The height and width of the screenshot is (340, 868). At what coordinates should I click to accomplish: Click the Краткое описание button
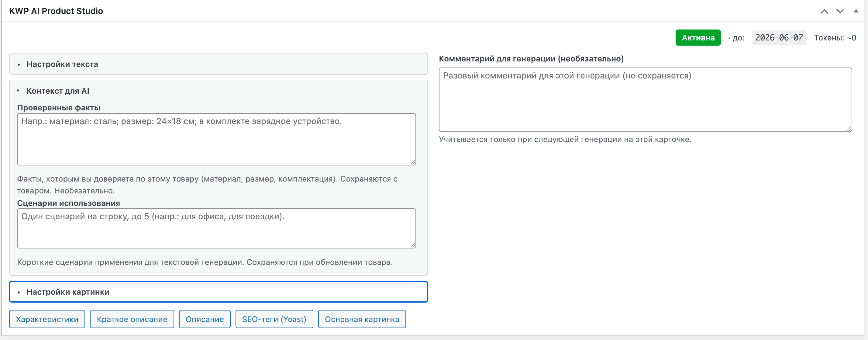click(132, 319)
